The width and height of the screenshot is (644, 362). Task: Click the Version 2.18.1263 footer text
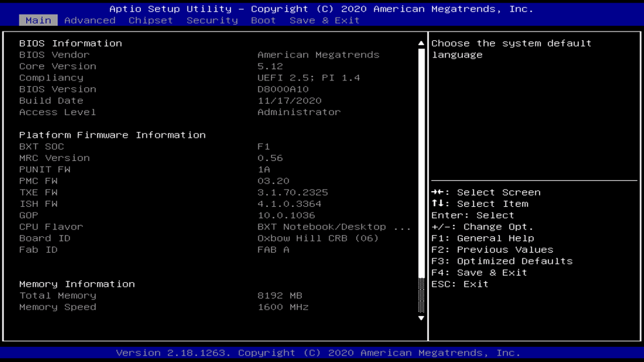pyautogui.click(x=318, y=353)
